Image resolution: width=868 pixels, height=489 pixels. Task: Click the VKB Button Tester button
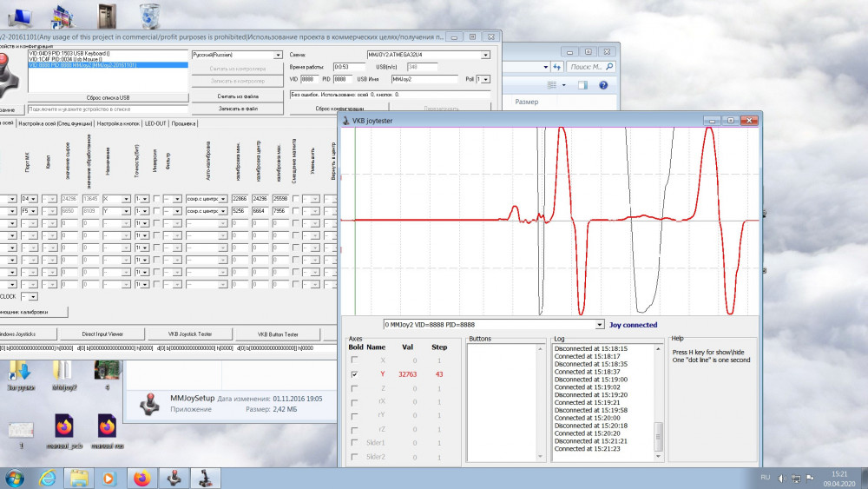278,334
